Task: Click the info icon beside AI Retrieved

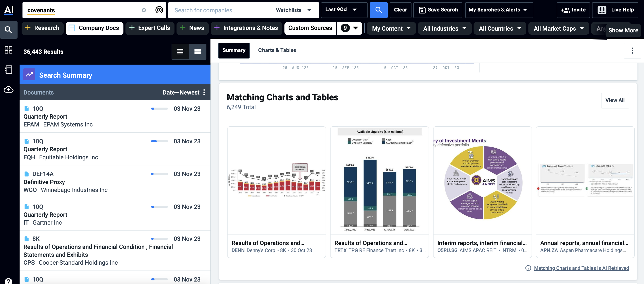Action: point(528,268)
